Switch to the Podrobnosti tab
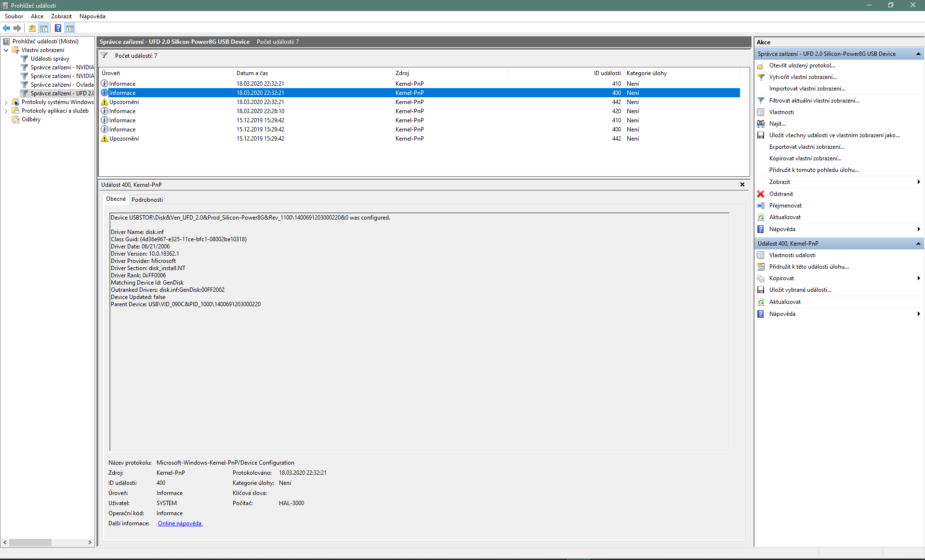 (147, 199)
